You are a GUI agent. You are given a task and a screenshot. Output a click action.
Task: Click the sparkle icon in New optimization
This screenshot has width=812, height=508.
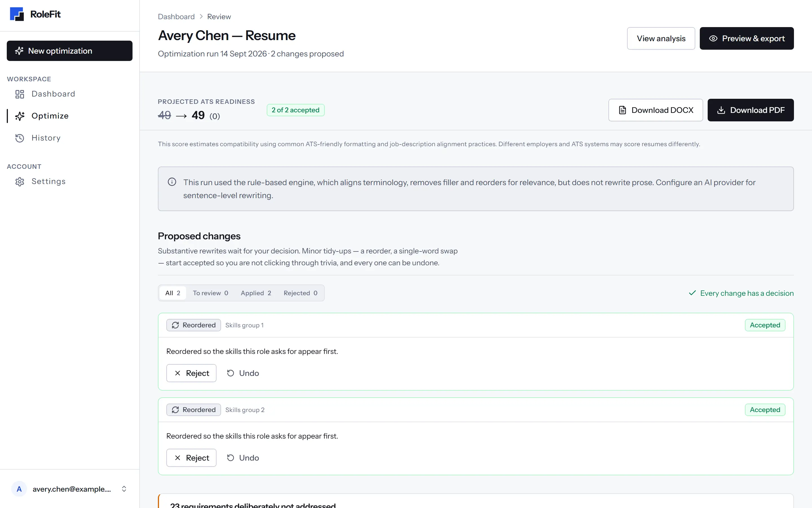19,51
